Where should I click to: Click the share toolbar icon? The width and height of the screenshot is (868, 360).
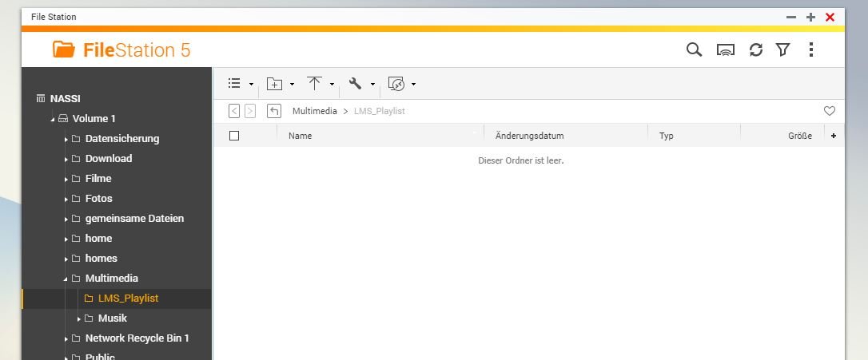(396, 84)
